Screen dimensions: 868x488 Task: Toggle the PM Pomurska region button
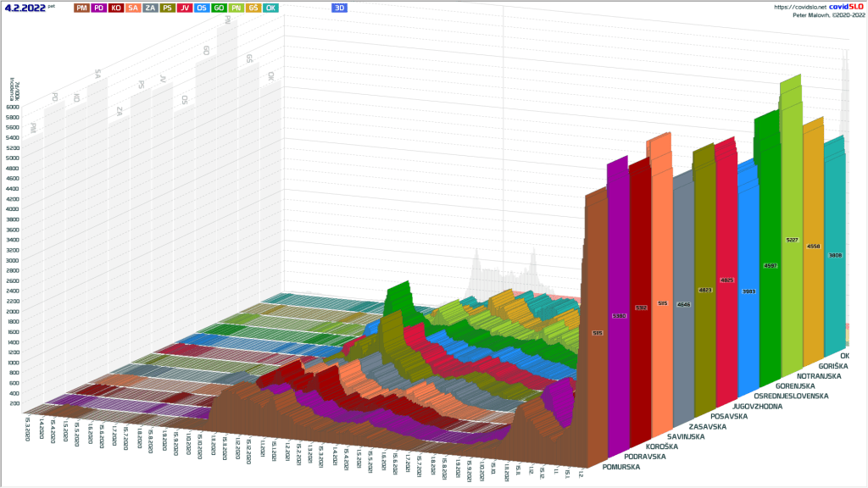point(81,7)
